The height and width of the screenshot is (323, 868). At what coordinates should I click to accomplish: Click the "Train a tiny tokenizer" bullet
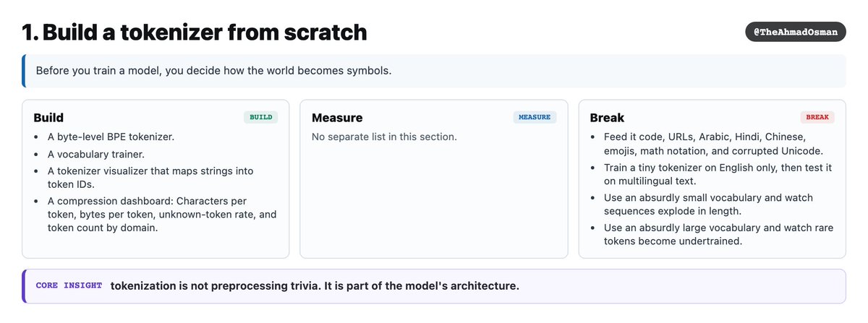click(x=718, y=174)
